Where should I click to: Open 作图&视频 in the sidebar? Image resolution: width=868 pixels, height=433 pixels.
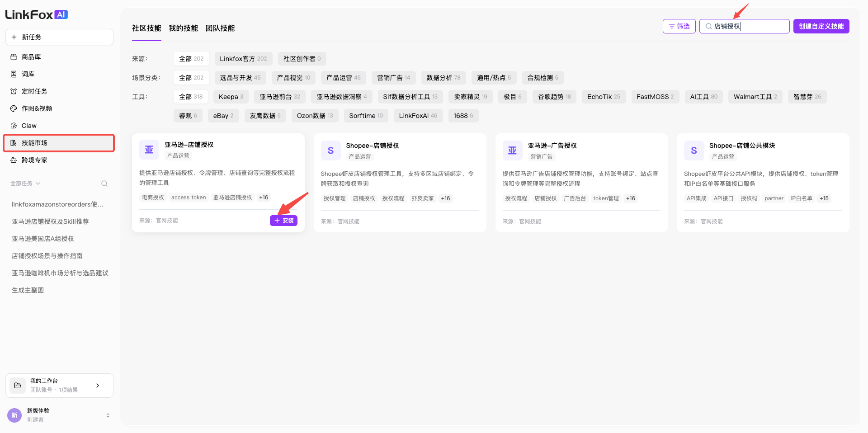tap(59, 108)
